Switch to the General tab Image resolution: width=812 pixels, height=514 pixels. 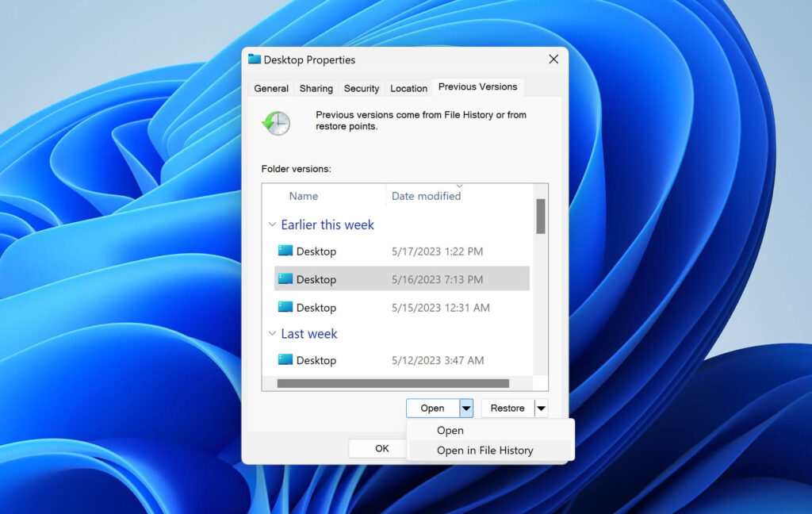(x=270, y=88)
